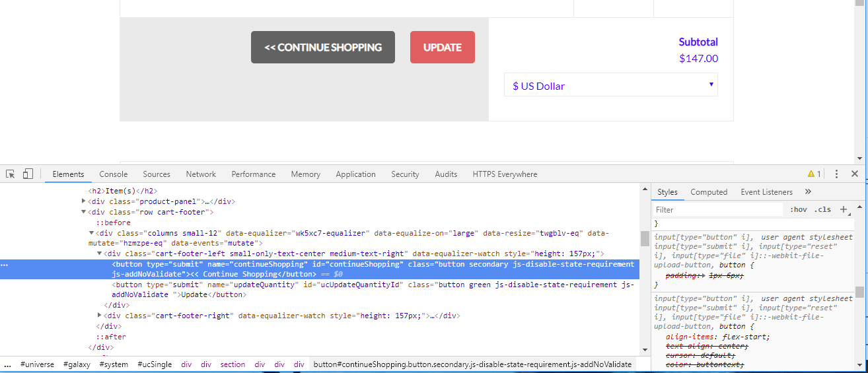The image size is (868, 373).
Task: Click #ucSingle in the breadcrumb bar
Action: click(155, 364)
